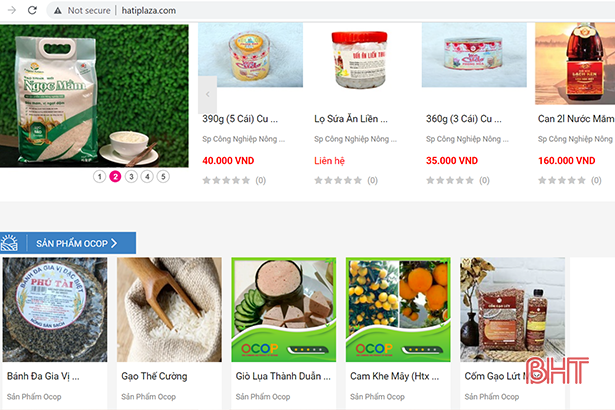Switch to banner slide 4
615x410 pixels.
[x=147, y=177]
